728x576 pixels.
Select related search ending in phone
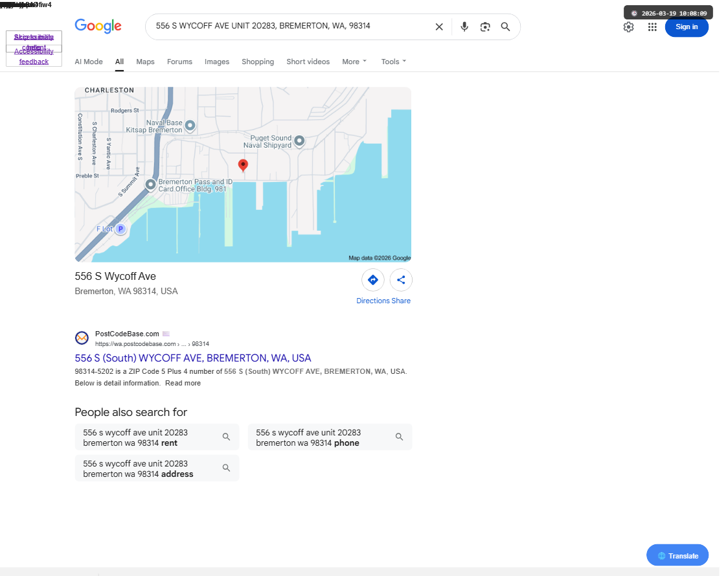point(330,437)
